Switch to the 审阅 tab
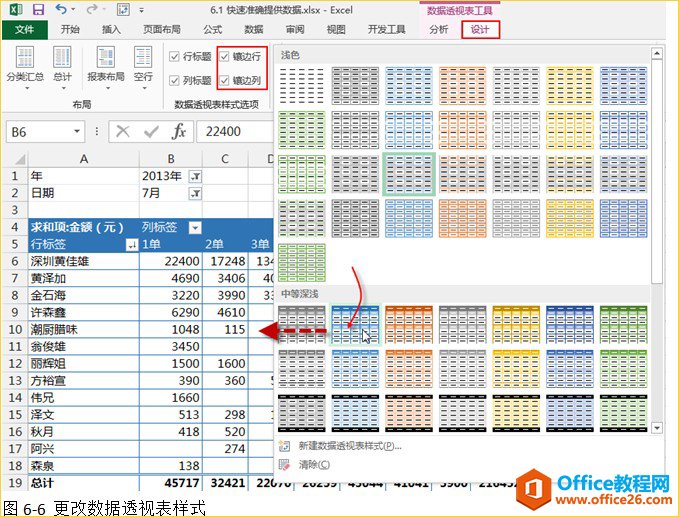 [x=295, y=29]
